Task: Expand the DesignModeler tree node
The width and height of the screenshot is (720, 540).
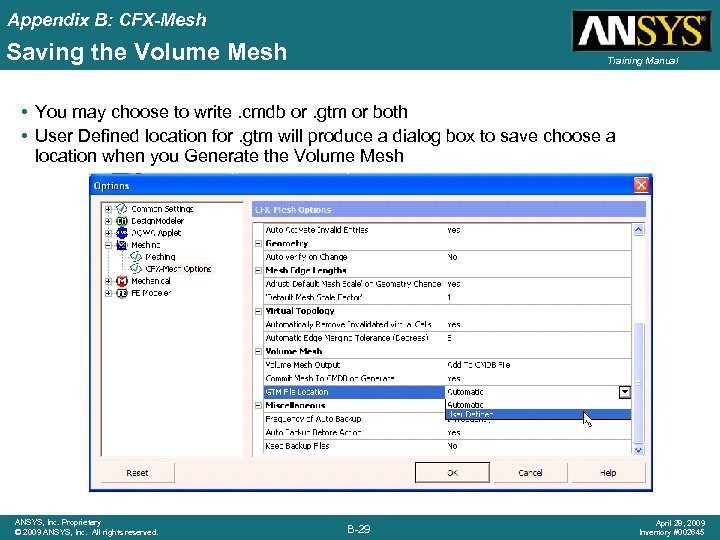Action: pyautogui.click(x=108, y=221)
